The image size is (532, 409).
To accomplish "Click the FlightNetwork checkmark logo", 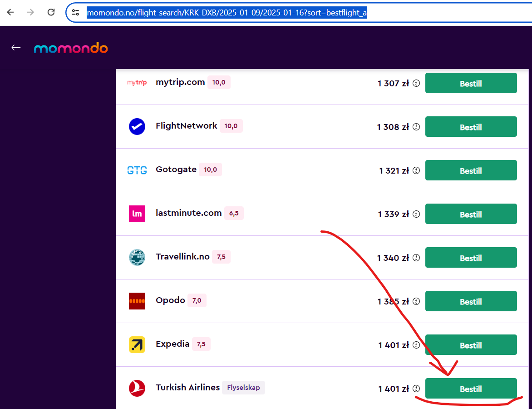I will 137,127.
